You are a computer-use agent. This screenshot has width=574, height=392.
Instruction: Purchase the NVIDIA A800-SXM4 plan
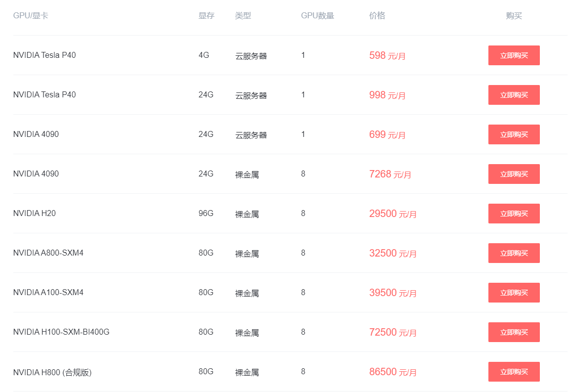(x=514, y=253)
